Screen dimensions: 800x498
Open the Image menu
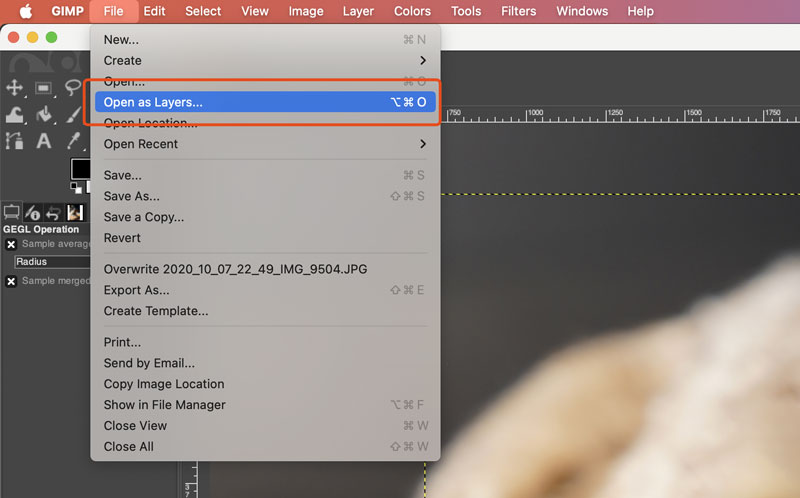[306, 11]
